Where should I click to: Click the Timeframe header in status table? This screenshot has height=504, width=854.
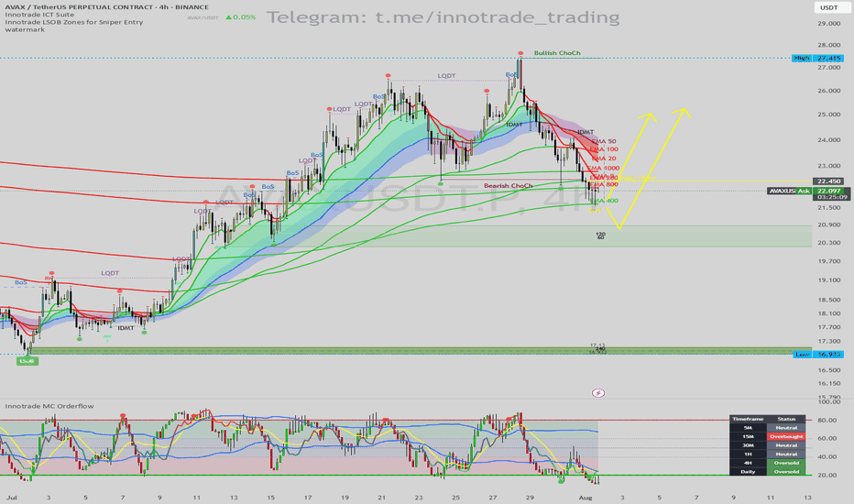point(748,419)
